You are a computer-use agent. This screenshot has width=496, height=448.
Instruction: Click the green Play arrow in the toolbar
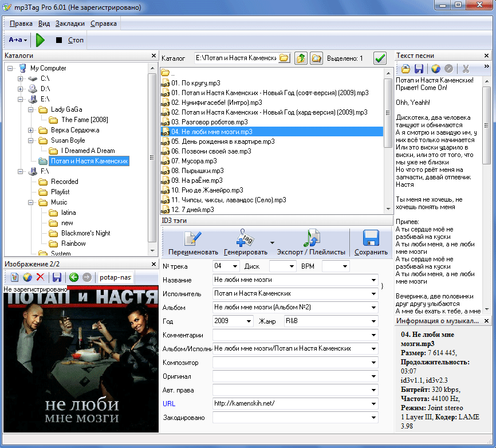tap(40, 40)
